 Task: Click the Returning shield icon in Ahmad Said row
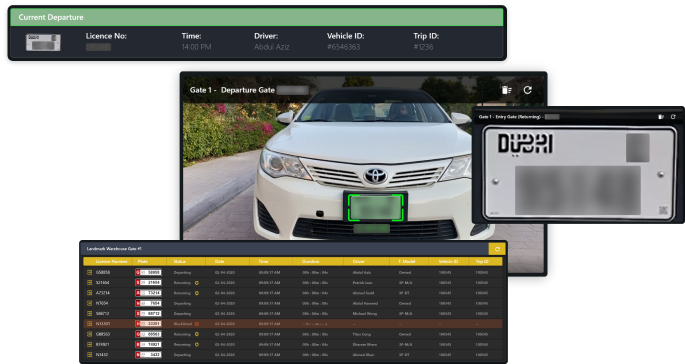coord(197,293)
